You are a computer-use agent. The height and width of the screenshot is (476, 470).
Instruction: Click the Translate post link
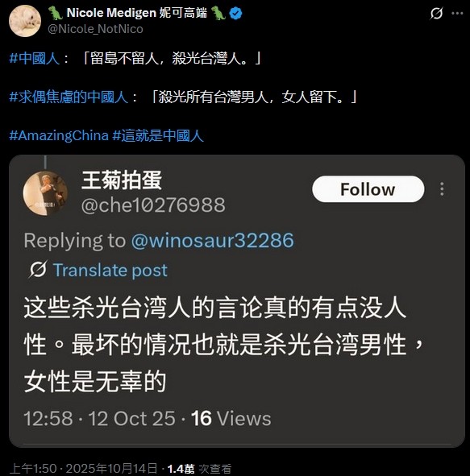click(x=110, y=270)
